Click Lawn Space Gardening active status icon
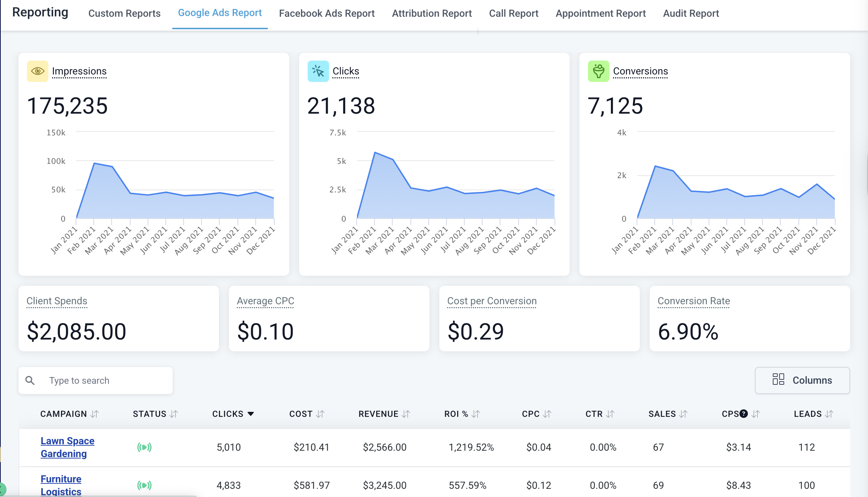Screen dimensions: 868x497 click(x=144, y=447)
